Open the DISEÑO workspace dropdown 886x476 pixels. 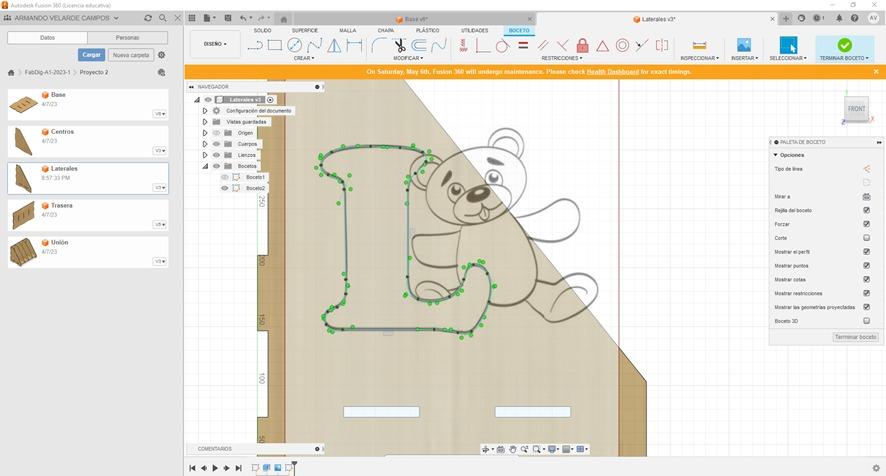click(x=215, y=44)
